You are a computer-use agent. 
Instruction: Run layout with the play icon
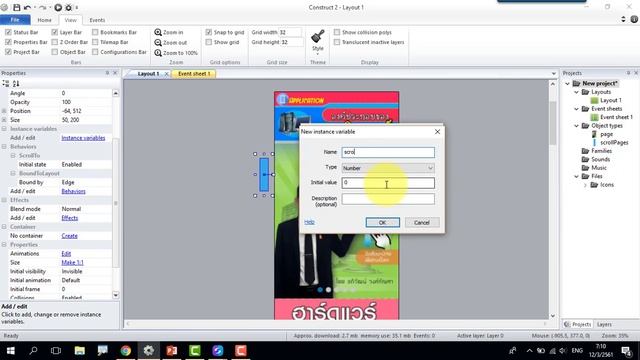pyautogui.click(x=58, y=7)
